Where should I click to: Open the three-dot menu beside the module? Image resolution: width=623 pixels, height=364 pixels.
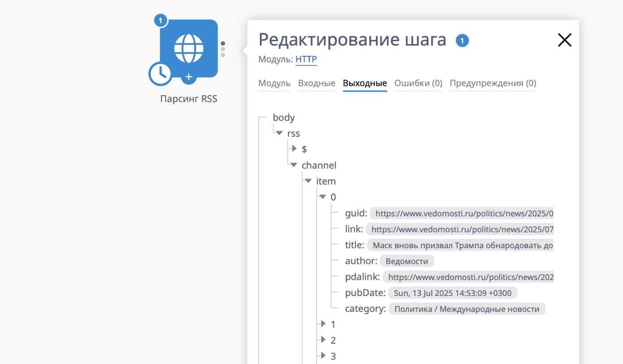(x=223, y=48)
